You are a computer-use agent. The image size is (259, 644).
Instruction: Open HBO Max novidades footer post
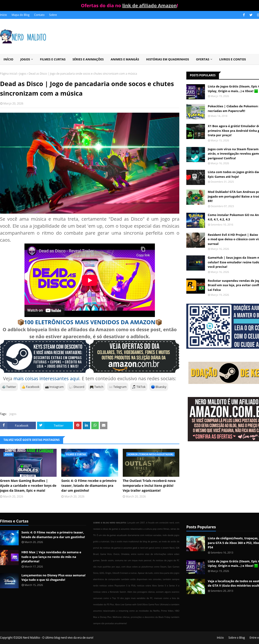pyautogui.click(x=51, y=557)
